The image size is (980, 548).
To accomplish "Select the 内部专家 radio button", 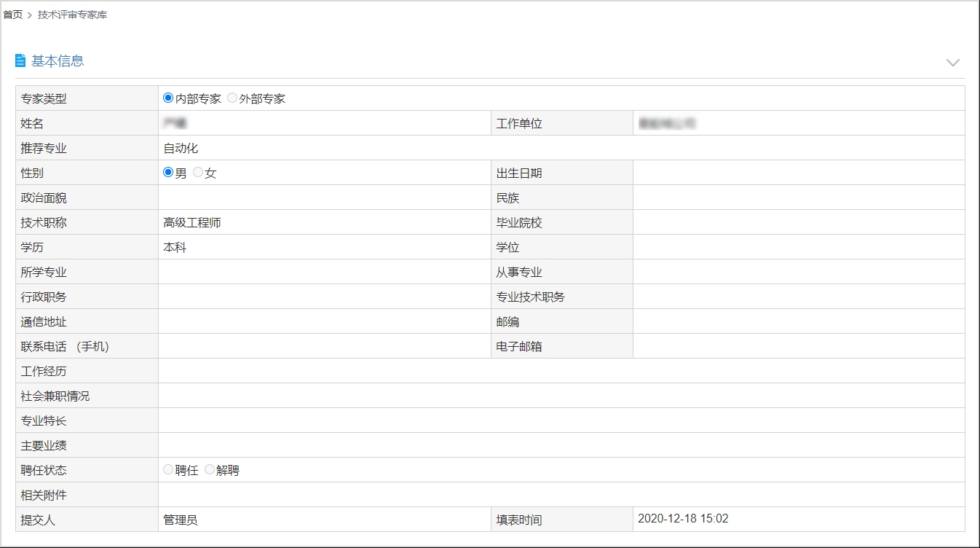I will point(168,98).
